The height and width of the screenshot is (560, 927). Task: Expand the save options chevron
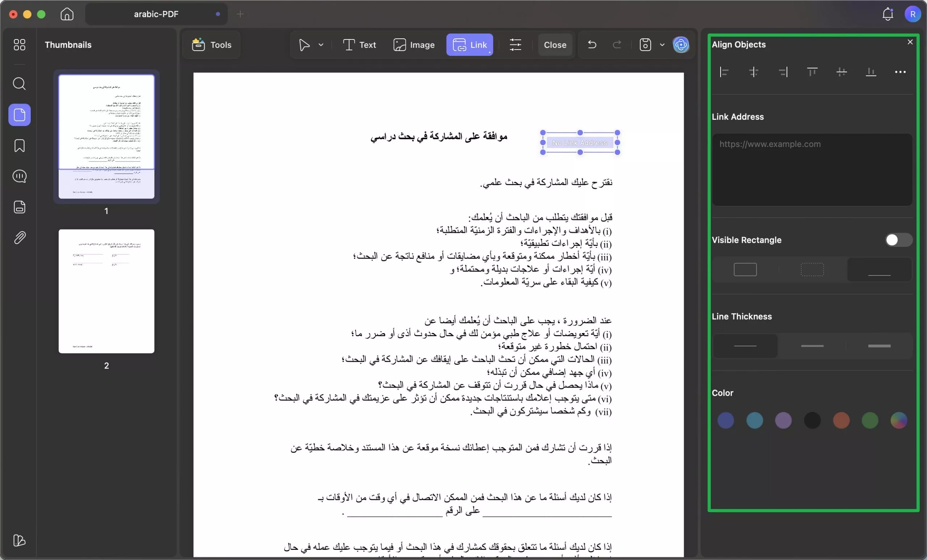pyautogui.click(x=663, y=45)
